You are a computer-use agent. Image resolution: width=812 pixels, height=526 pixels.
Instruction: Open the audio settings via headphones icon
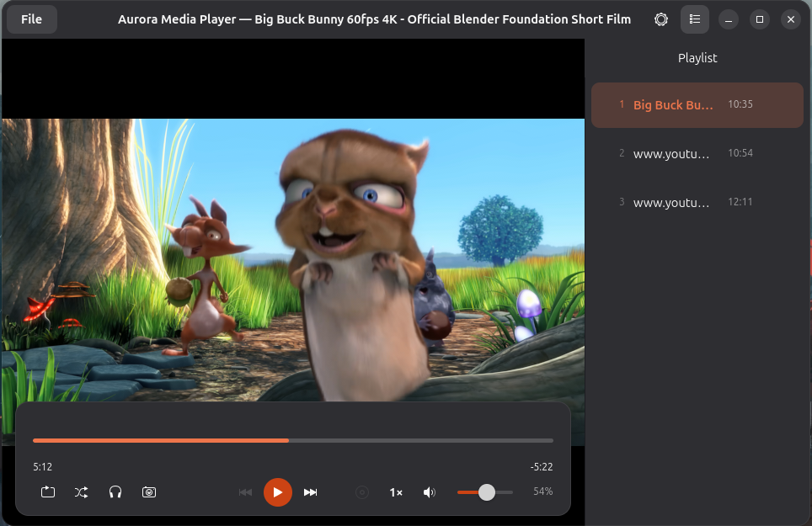[x=115, y=492]
